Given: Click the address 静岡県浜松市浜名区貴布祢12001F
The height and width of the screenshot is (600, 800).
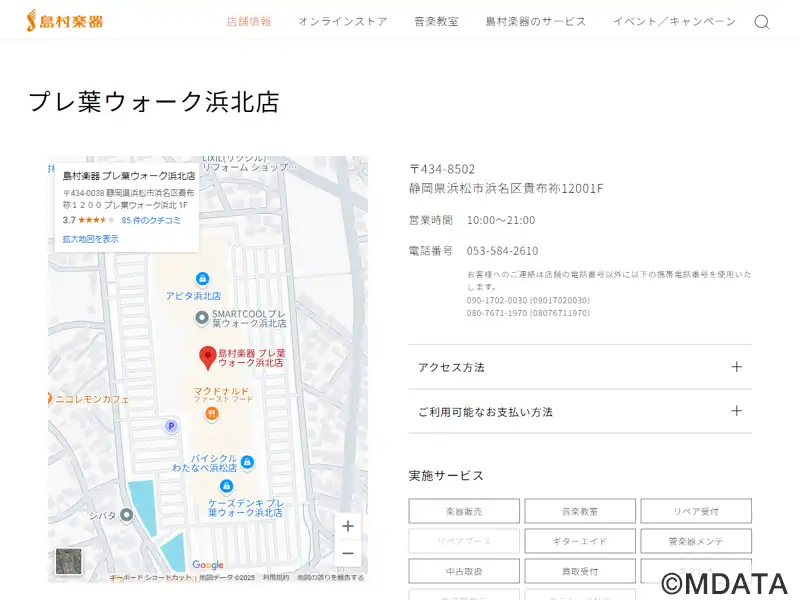Looking at the screenshot, I should point(506,188).
